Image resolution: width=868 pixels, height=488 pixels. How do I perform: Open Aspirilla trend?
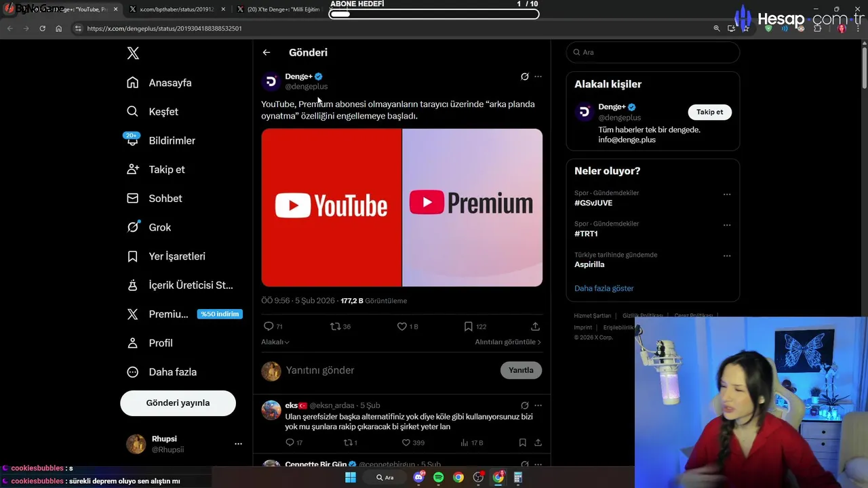pos(589,264)
